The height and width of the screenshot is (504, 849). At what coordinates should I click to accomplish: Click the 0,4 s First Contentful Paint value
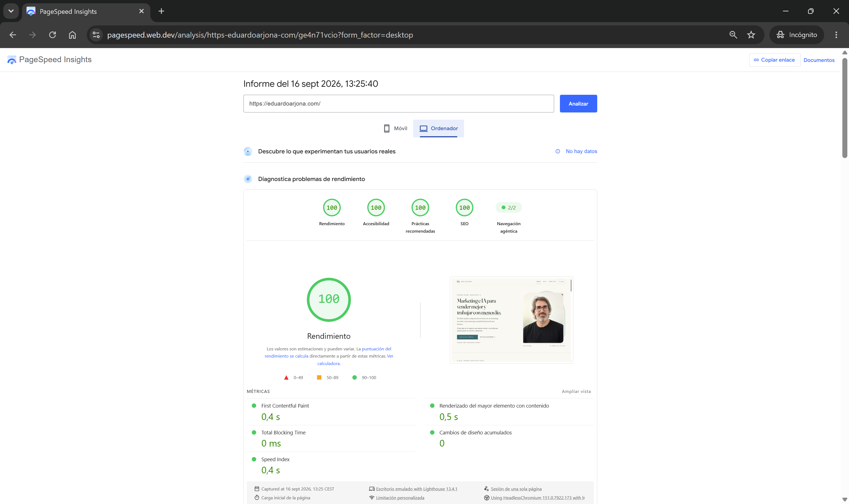[x=270, y=417]
